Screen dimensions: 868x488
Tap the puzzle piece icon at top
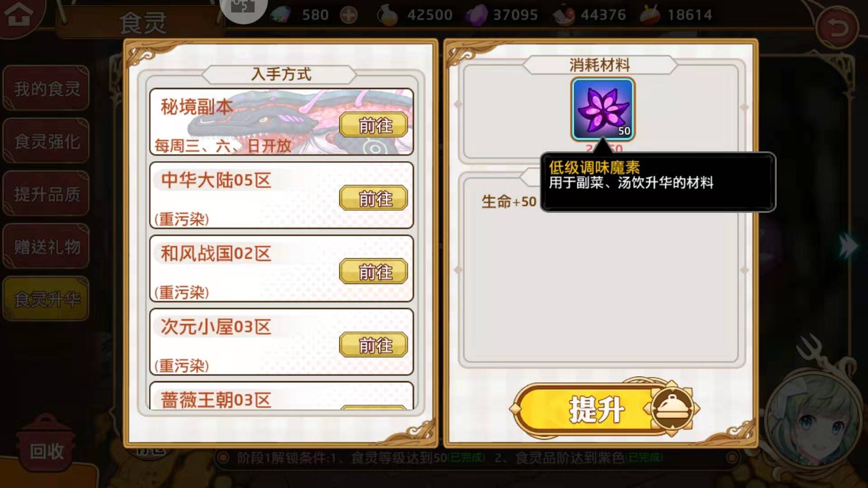pos(244,9)
